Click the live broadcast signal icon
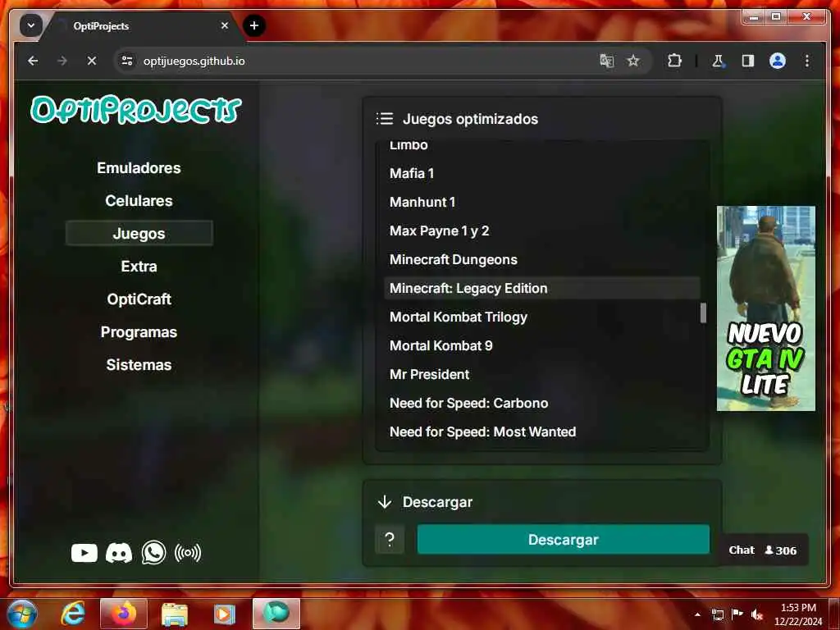Image resolution: width=840 pixels, height=630 pixels. (188, 553)
